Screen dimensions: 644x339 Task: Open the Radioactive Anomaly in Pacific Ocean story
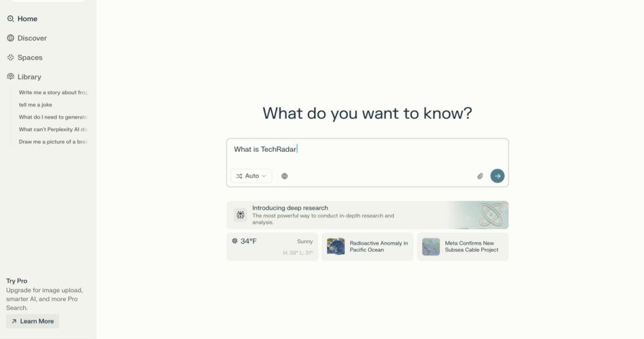[367, 247]
